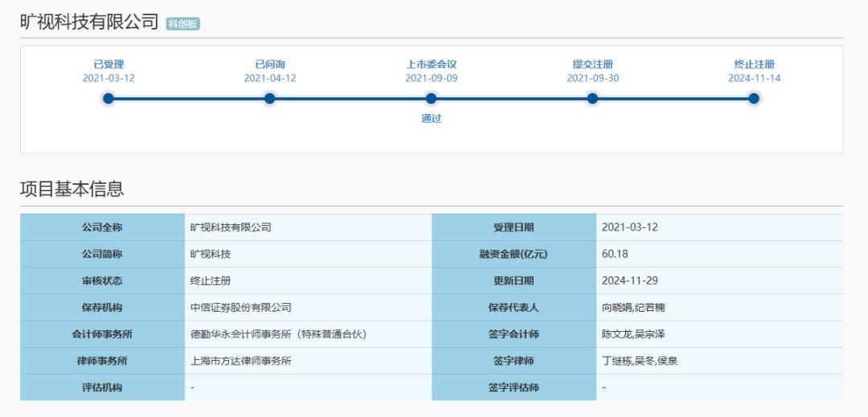Click the 保荐代表人 names 向晓娟,纪若楠

[633, 308]
